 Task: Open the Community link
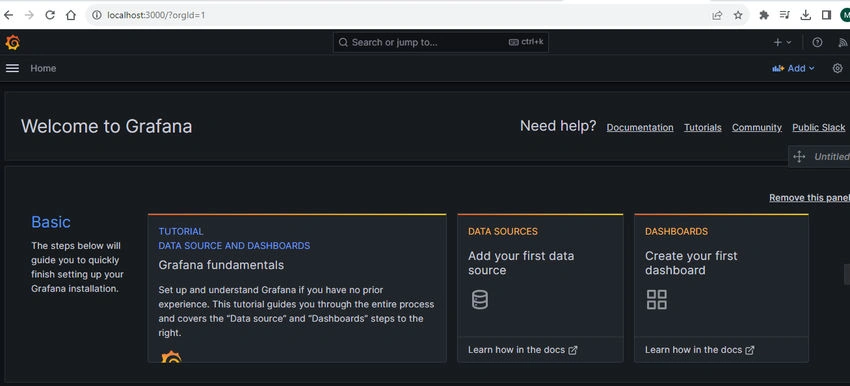click(757, 127)
